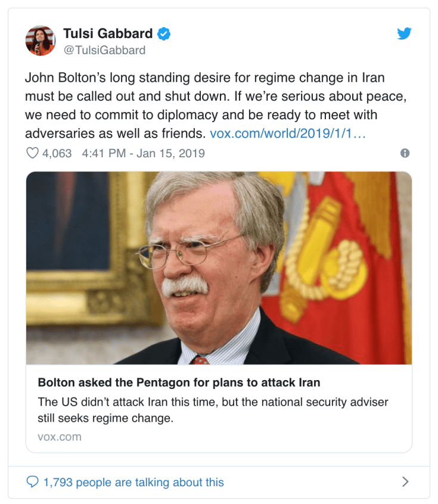Click the Twitter bird logo
Image resolution: width=438 pixels, height=504 pixels.
point(404,33)
